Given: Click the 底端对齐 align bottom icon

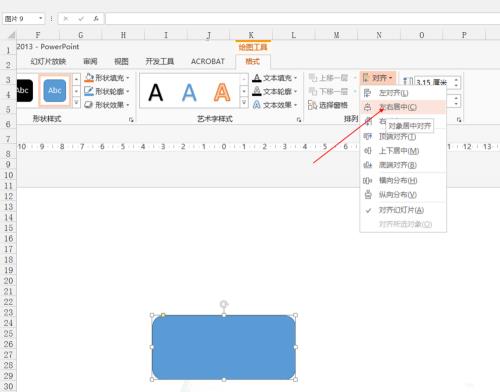Looking at the screenshot, I should pos(367,165).
